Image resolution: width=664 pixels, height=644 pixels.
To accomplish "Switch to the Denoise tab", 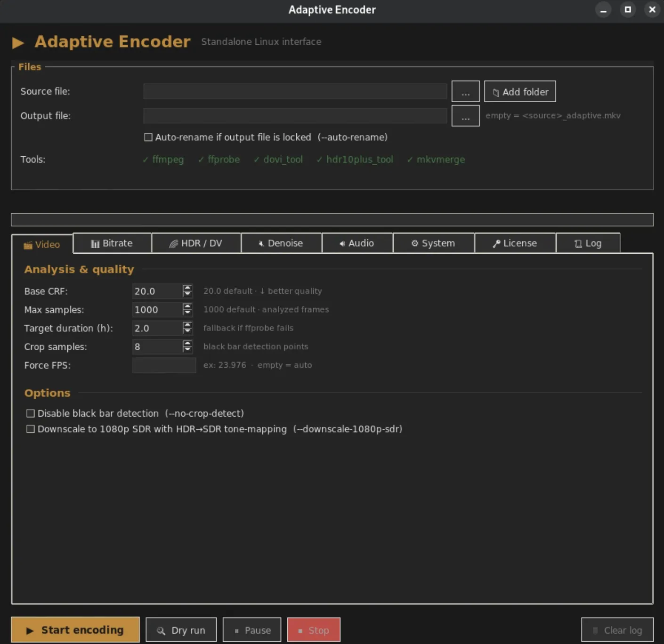I will click(281, 243).
